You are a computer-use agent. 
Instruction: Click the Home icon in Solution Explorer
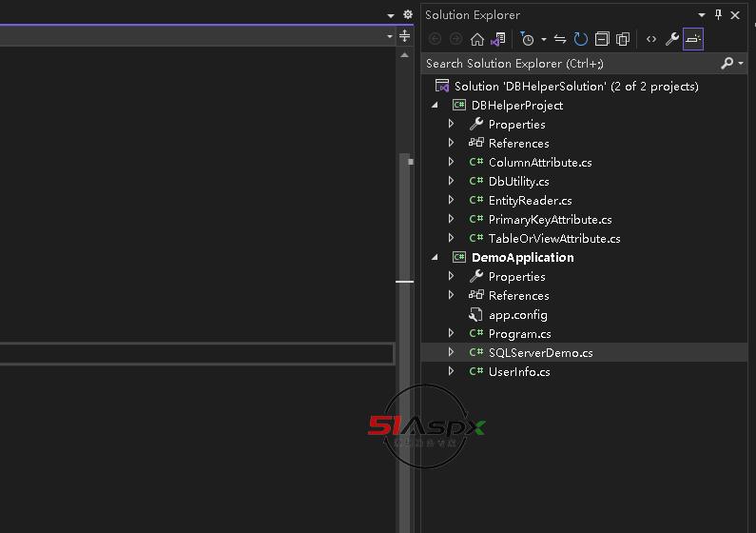477,39
